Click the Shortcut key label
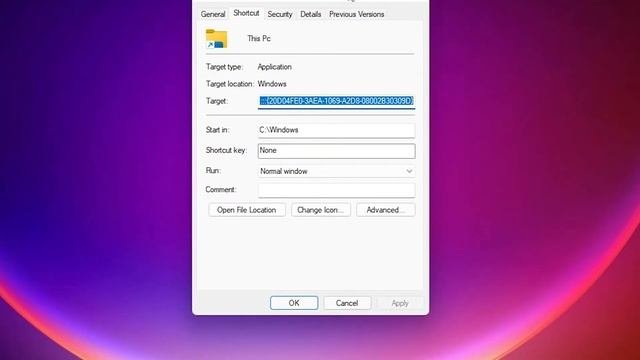The width and height of the screenshot is (640, 360). click(226, 150)
